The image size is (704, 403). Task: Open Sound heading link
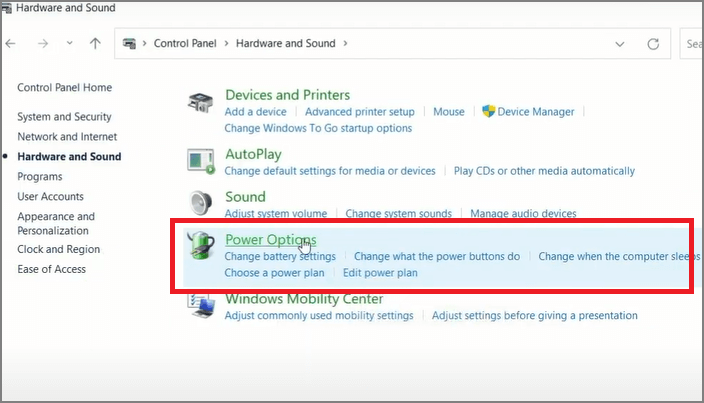245,197
